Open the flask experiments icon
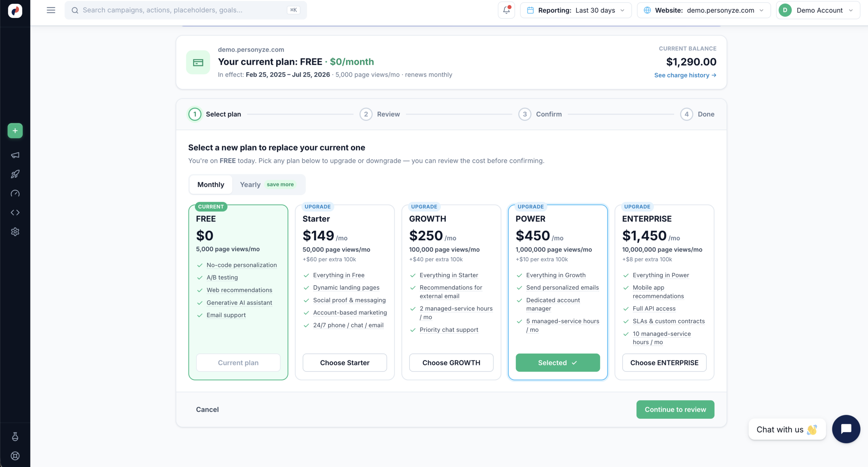 15,436
